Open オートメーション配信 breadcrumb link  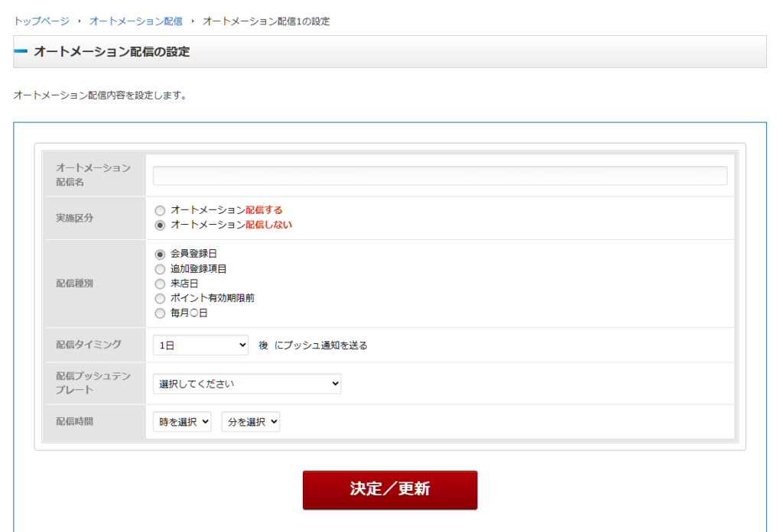point(135,21)
